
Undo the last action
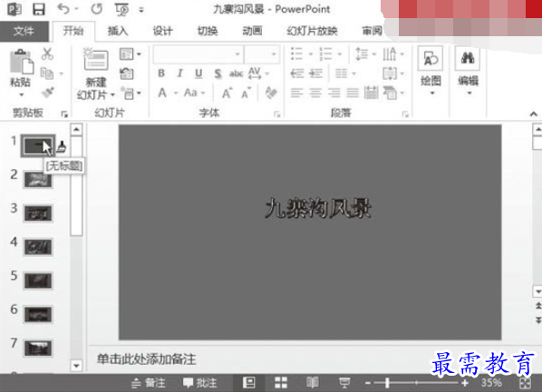[63, 9]
